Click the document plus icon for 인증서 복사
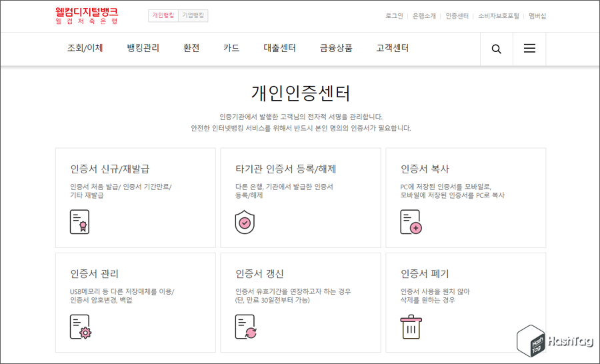600x364 pixels. click(411, 221)
